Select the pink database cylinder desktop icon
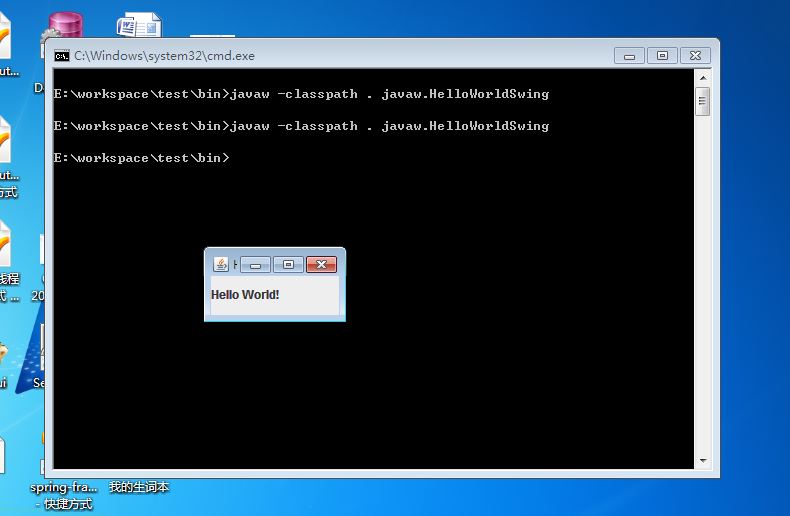The width and height of the screenshot is (790, 516). tap(65, 25)
